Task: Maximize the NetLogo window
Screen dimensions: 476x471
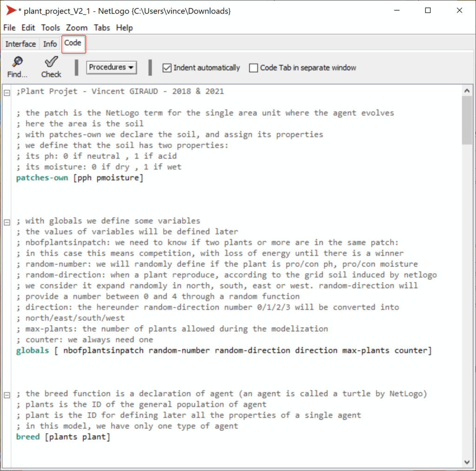Action: coord(428,10)
